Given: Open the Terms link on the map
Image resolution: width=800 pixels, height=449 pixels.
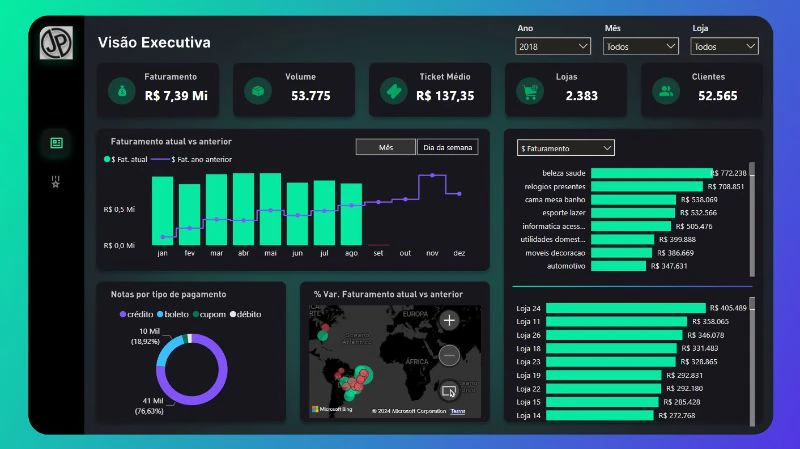Looking at the screenshot, I should tap(458, 411).
